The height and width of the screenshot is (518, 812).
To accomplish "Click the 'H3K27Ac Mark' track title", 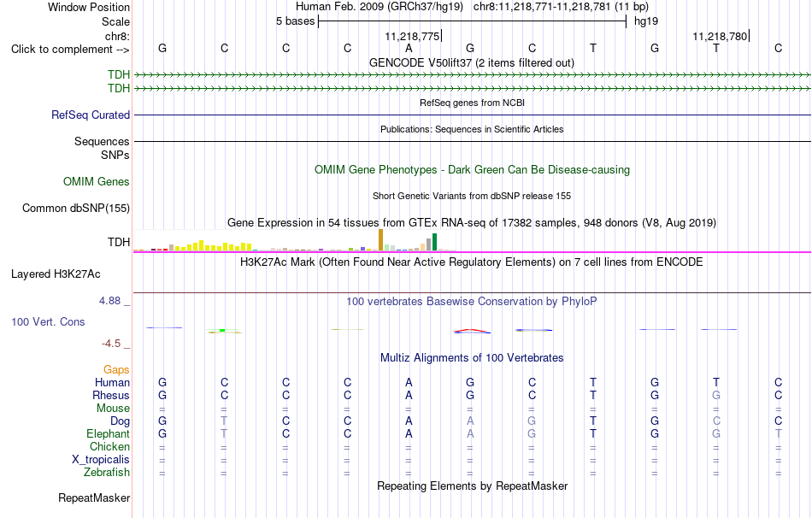I will 472,262.
